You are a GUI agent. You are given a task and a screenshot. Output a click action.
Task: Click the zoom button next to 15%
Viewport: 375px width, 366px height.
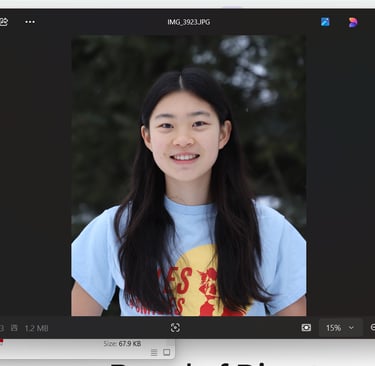tap(372, 328)
